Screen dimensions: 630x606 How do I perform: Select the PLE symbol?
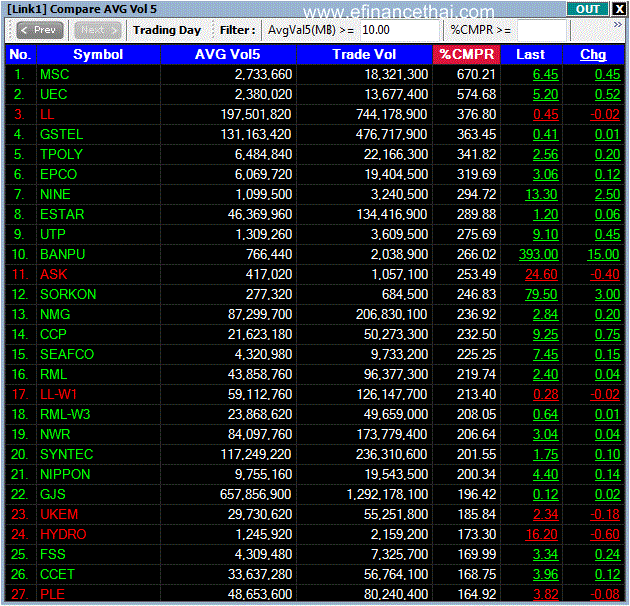[x=52, y=594]
